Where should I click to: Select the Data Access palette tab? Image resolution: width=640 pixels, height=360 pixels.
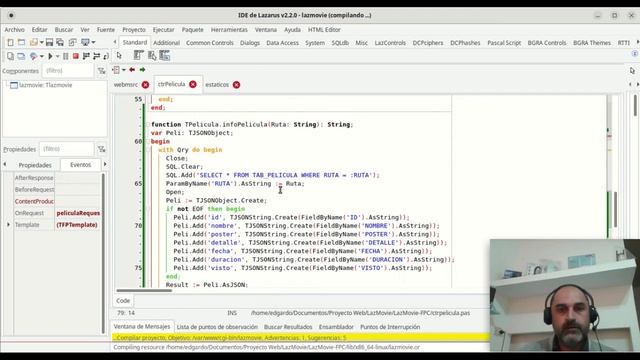[x=282, y=43]
